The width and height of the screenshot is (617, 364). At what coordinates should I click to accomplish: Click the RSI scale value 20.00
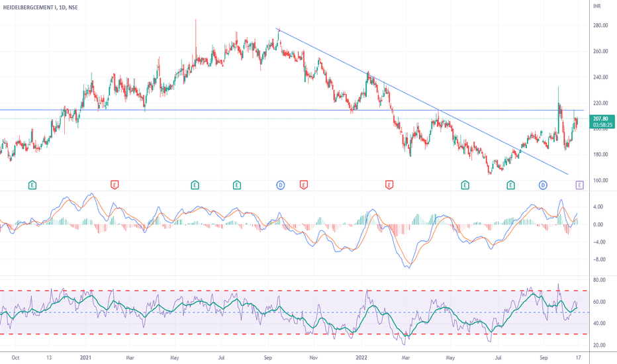[x=599, y=345]
